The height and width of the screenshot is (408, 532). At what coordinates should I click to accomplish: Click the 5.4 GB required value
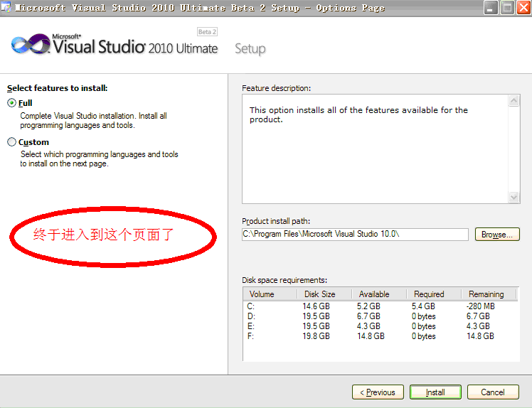pos(423,306)
